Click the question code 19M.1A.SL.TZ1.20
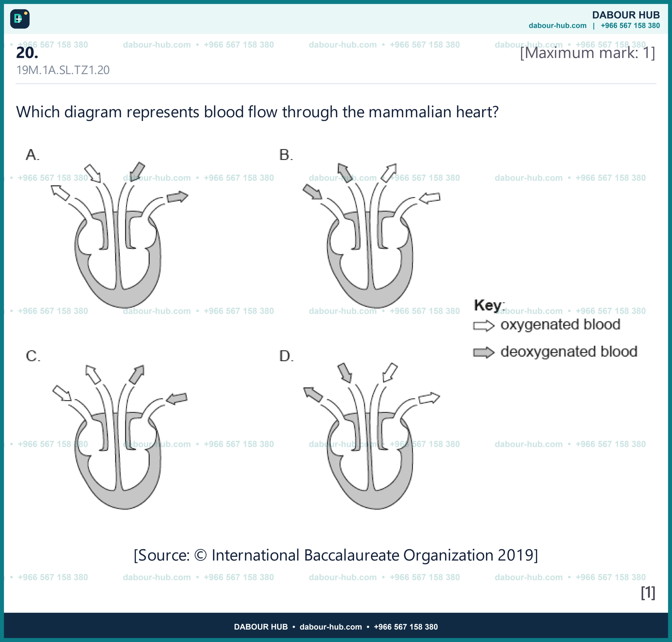This screenshot has height=642, width=672. pos(63,70)
